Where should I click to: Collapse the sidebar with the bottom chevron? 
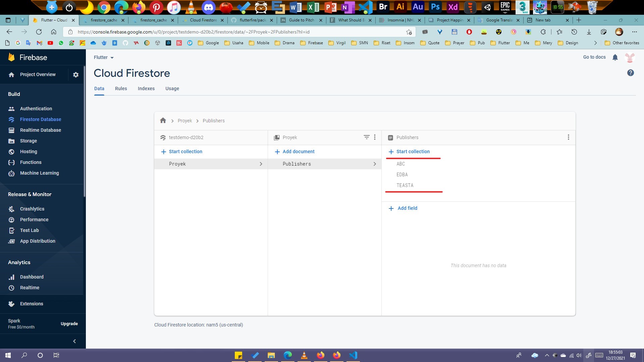click(x=74, y=341)
